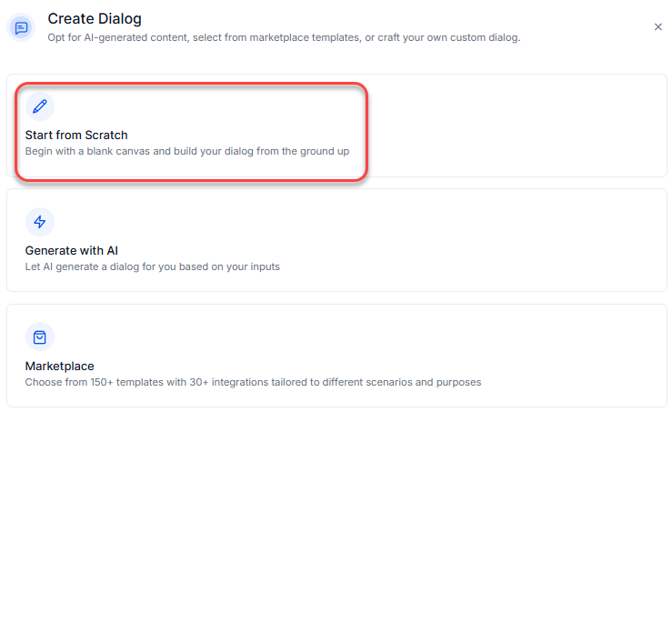Click the Create Dialog heading text
The width and height of the screenshot is (672, 643).
(x=95, y=18)
